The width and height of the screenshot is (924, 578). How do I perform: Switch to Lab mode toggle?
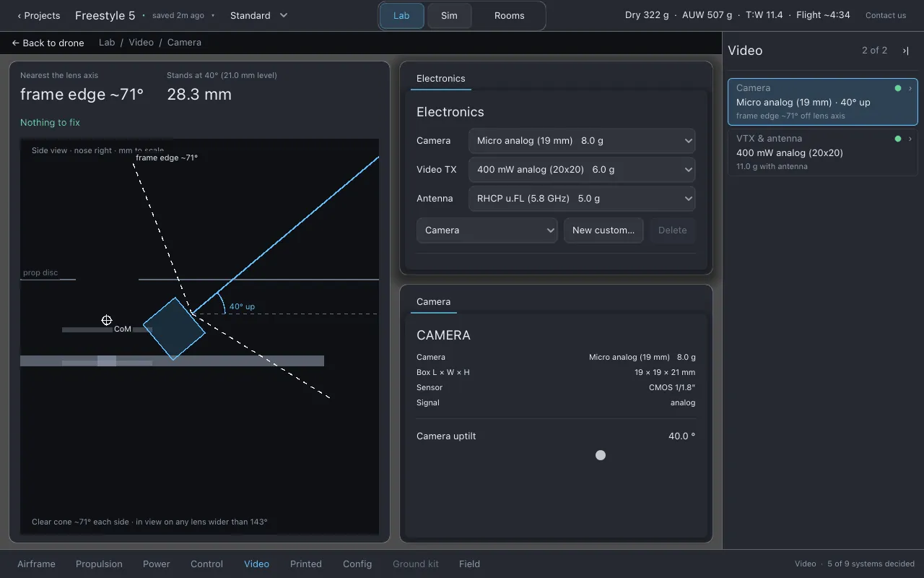(x=401, y=15)
